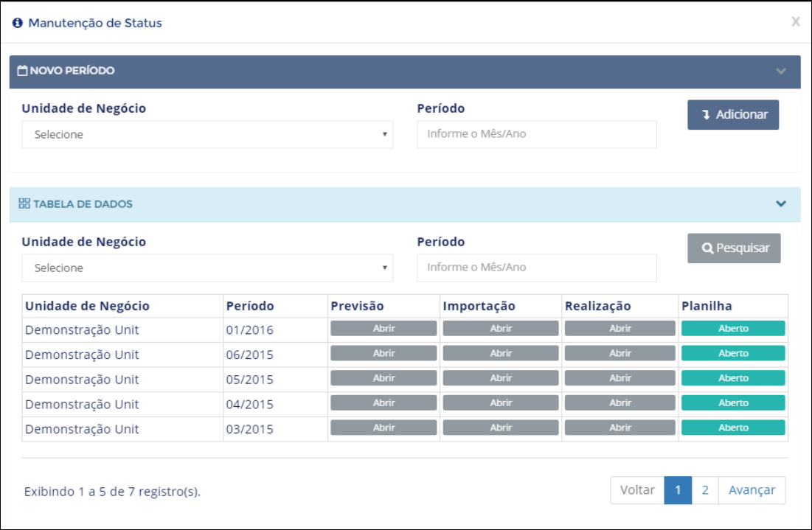Toggle Previsão Abrir for period 01/2016
The height and width of the screenshot is (530, 812).
pos(384,328)
